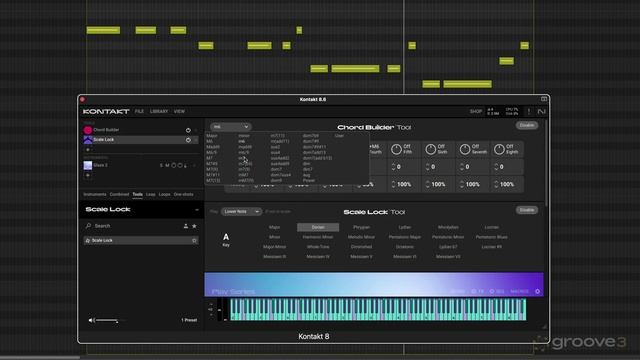Add a new tool with plus icon under Scale Lock

pos(87,149)
